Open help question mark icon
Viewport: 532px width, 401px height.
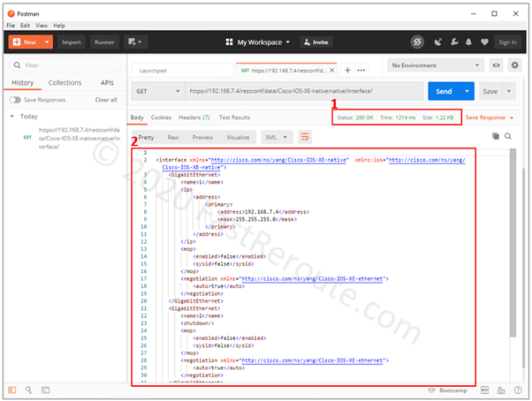[x=518, y=390]
